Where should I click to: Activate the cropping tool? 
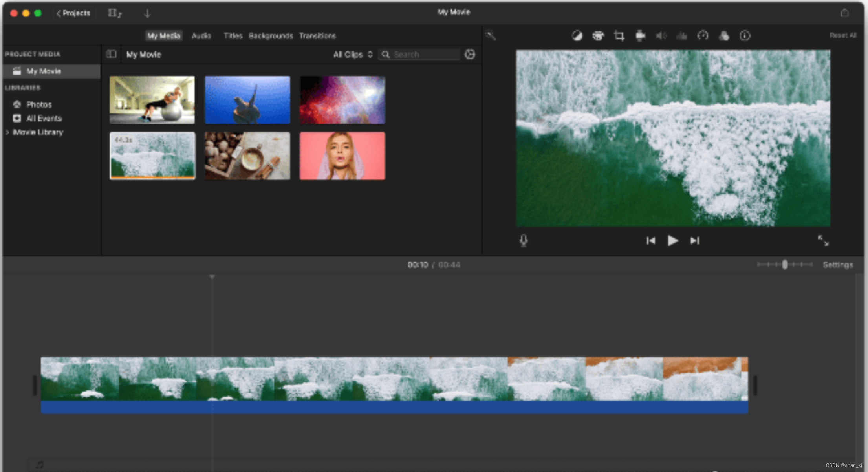619,36
